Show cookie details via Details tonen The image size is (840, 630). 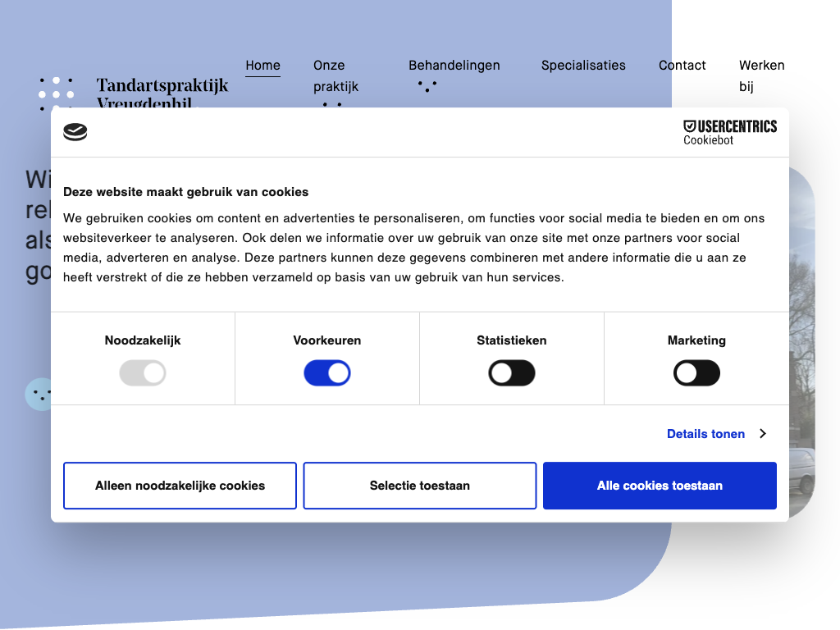705,434
